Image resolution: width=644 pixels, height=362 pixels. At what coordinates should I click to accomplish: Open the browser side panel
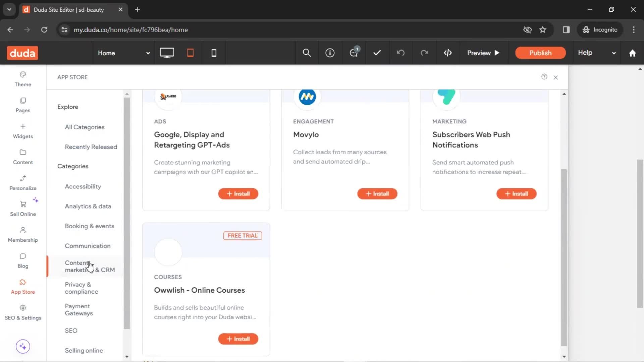[566, 30]
